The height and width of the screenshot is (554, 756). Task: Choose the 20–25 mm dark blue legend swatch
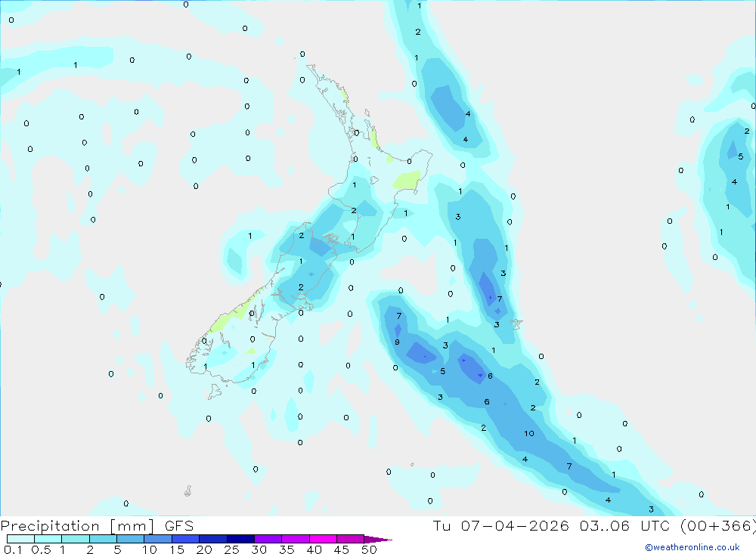tap(213, 539)
